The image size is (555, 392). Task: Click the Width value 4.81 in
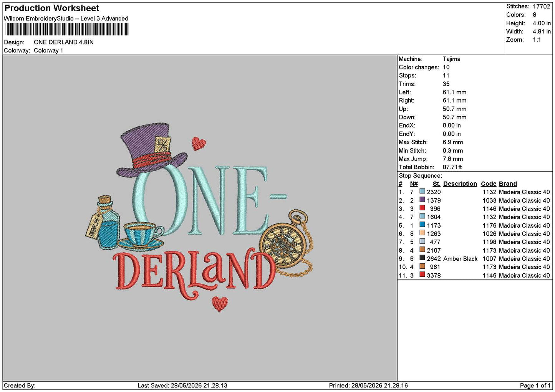click(x=542, y=31)
